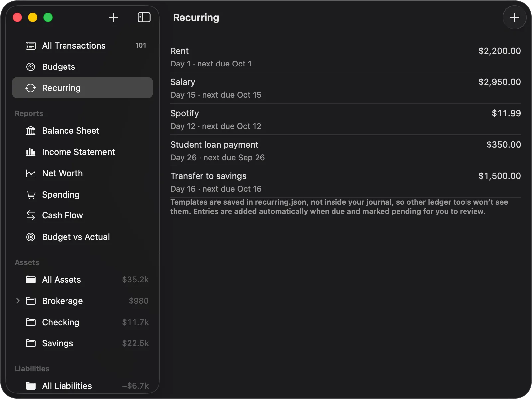Click the $11.99 Spotify amount
532x399 pixels.
[506, 113]
